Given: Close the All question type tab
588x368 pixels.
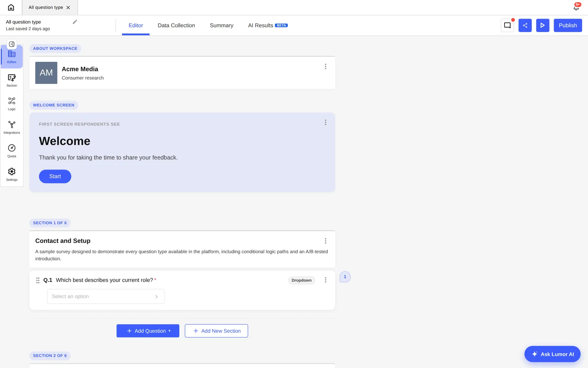Looking at the screenshot, I should tap(68, 7).
